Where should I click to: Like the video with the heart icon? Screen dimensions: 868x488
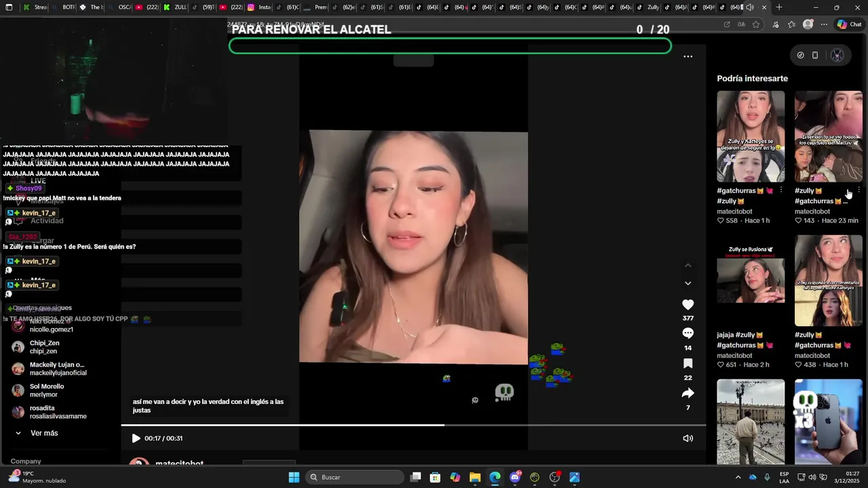pos(688,305)
